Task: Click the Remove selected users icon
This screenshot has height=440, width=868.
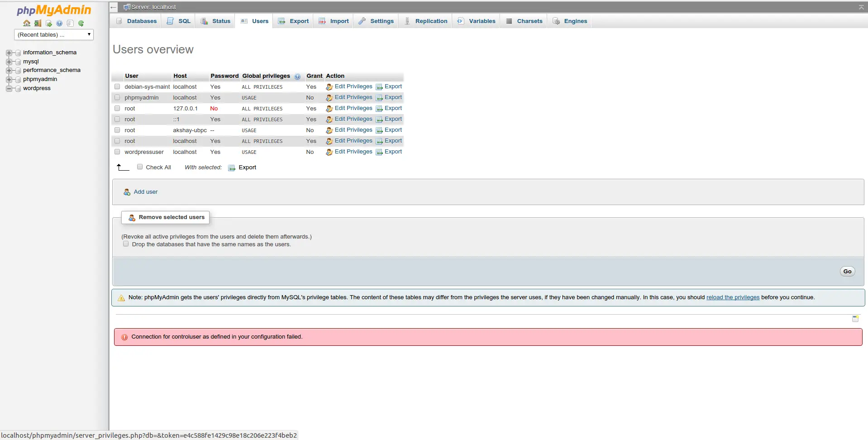Action: pos(132,218)
